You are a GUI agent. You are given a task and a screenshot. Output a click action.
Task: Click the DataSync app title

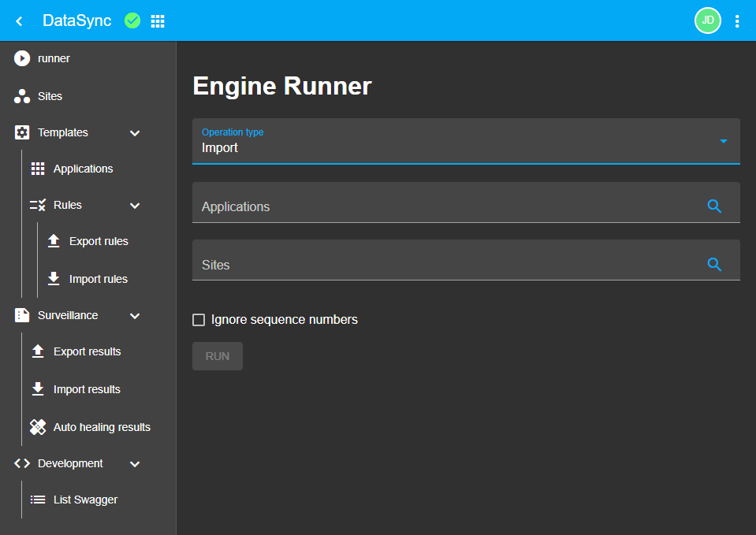(77, 20)
